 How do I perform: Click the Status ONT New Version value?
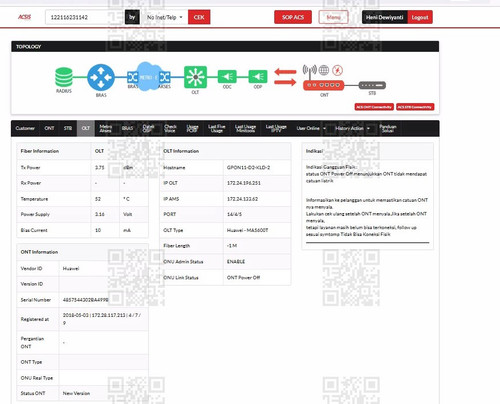tap(76, 393)
